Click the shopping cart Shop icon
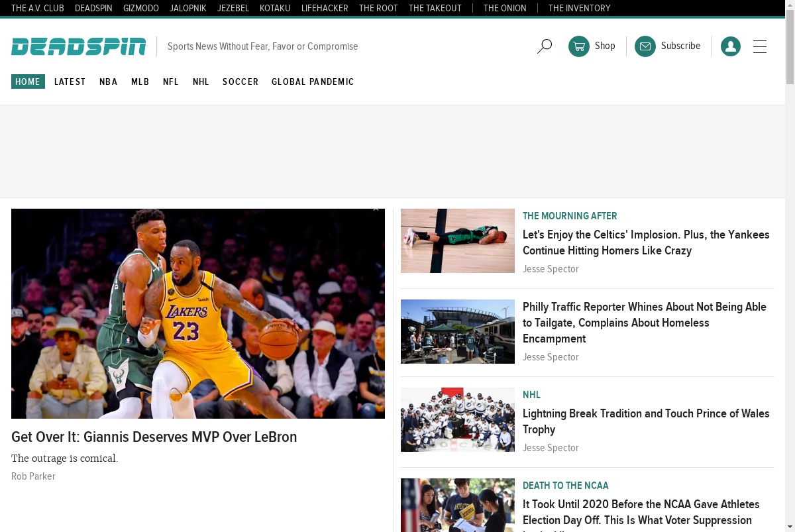Viewport: 795px width, 532px height. (x=579, y=46)
